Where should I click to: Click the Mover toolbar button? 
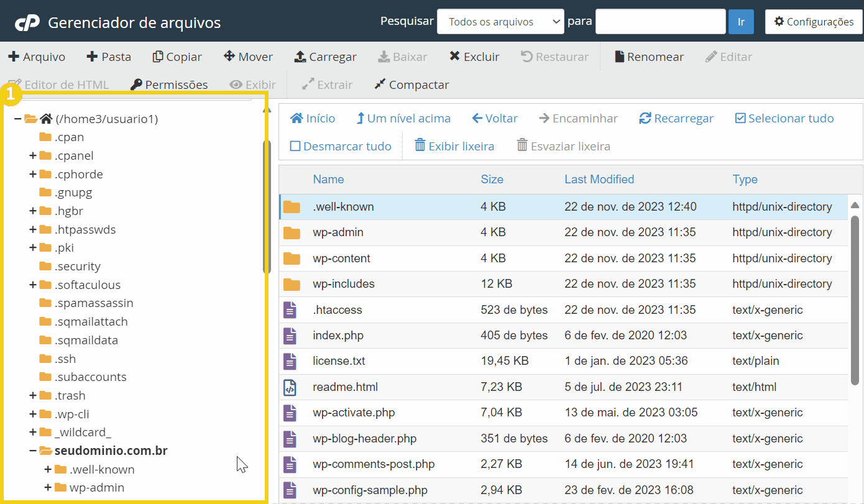(248, 57)
